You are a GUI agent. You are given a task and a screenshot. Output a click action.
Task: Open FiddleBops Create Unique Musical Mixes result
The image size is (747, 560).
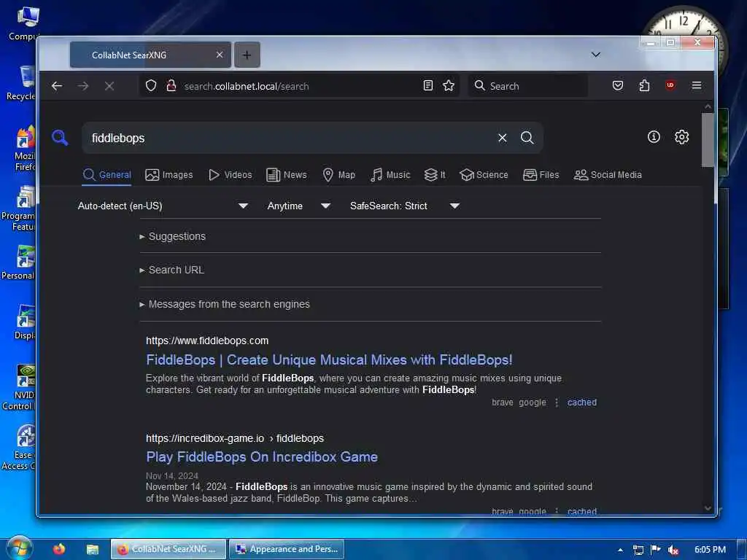click(x=329, y=360)
